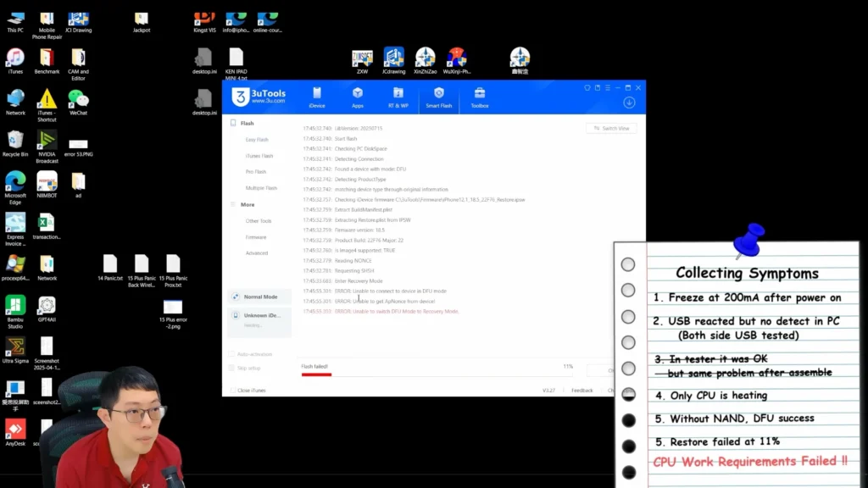Launch Microsoft Edge
This screenshot has width=868, height=488.
point(15,188)
